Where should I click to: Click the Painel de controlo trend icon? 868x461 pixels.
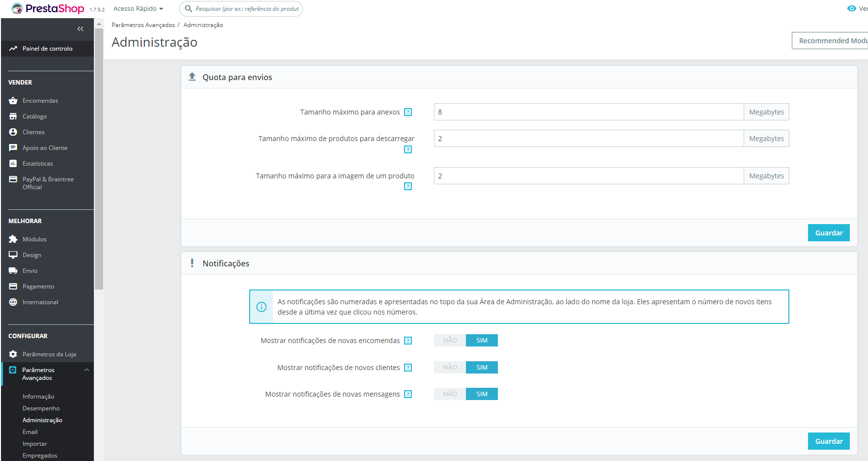(x=13, y=49)
